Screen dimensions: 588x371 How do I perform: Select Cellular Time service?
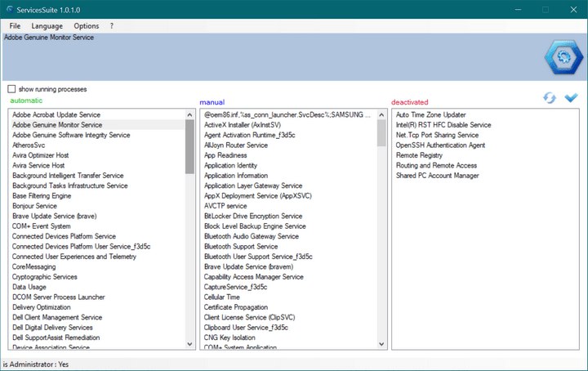(x=221, y=297)
